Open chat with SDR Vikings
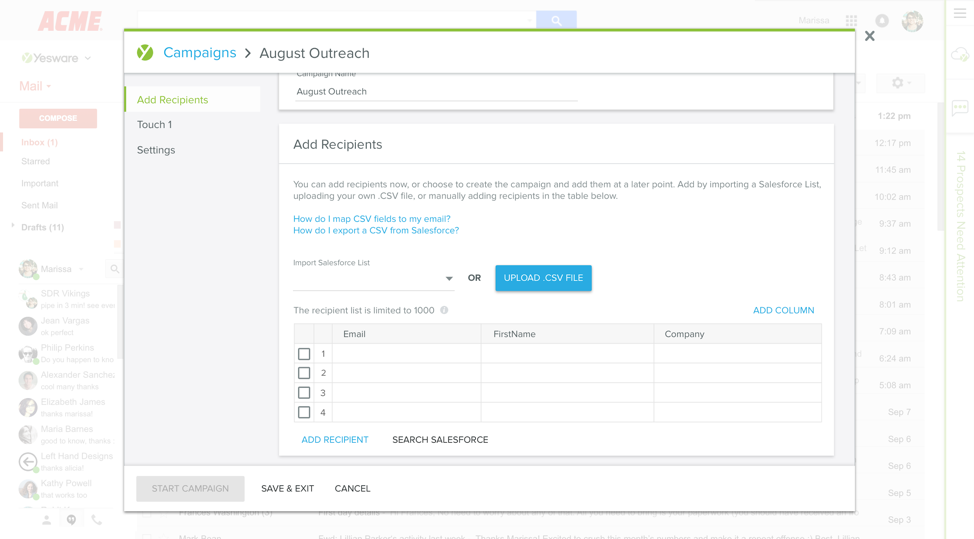 pos(67,299)
